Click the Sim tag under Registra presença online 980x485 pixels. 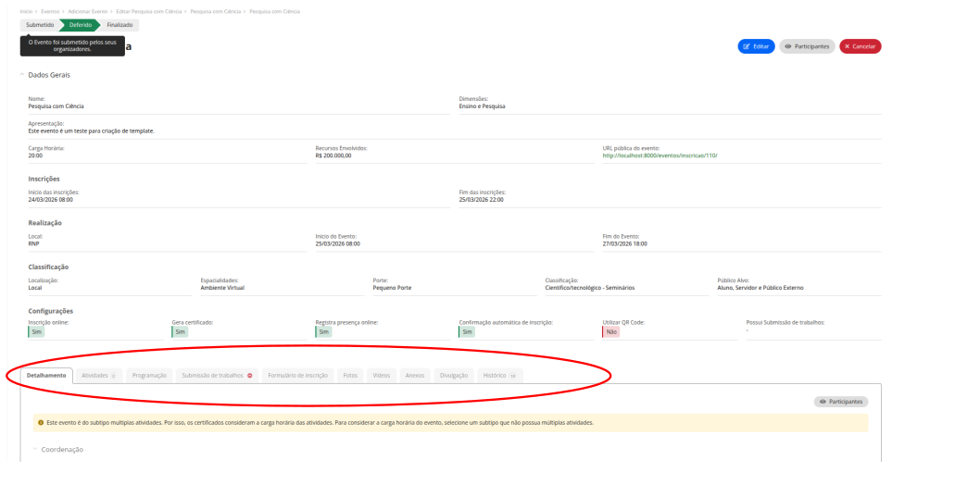324,332
